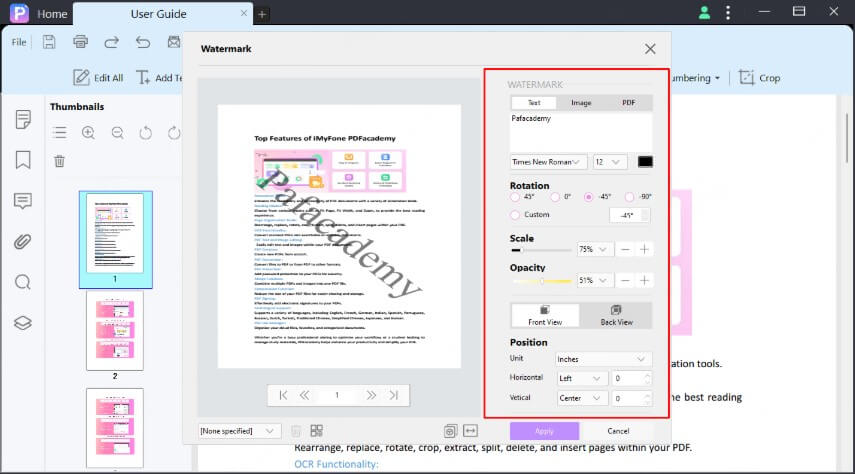
Task: Click the Edit All tool
Action: point(98,78)
